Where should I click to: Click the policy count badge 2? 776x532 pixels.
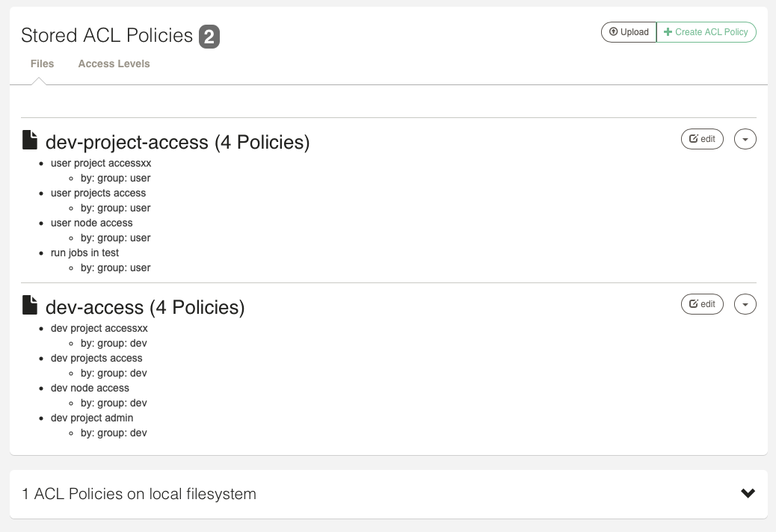[x=209, y=37]
